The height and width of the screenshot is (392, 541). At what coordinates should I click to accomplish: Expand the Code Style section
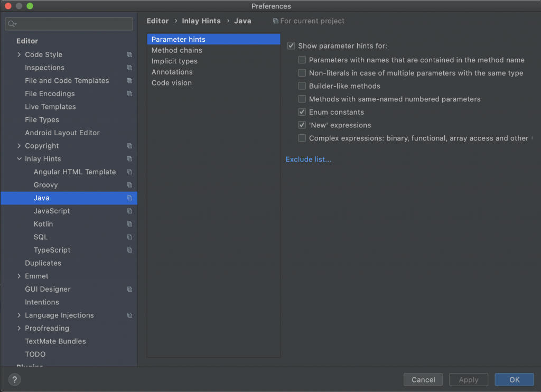tap(20, 55)
